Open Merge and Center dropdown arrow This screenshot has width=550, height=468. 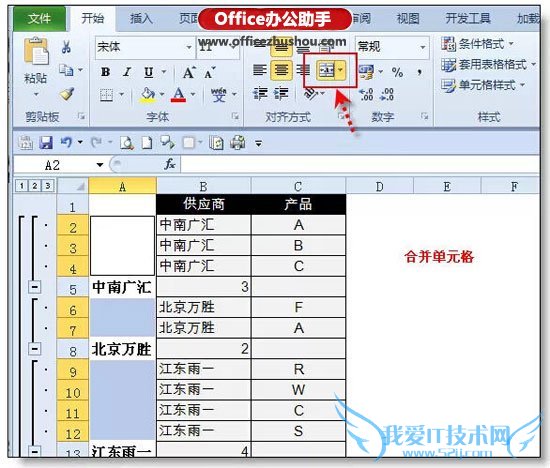(340, 70)
